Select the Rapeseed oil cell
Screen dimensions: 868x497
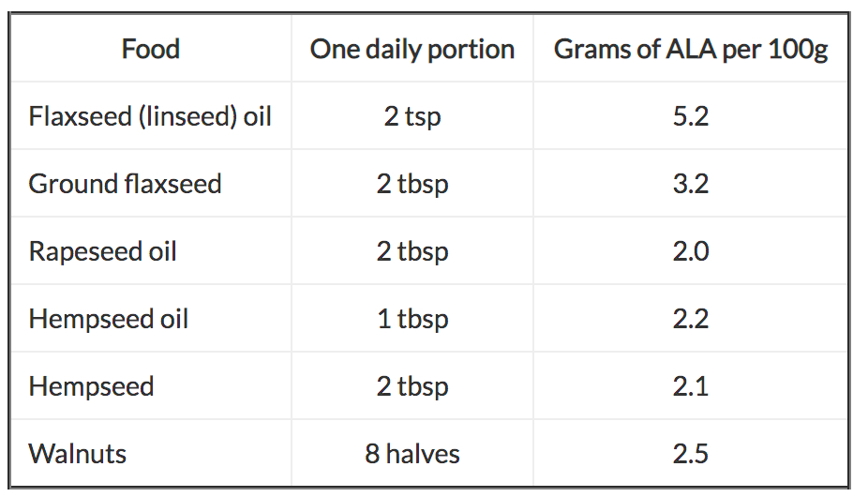pos(102,251)
